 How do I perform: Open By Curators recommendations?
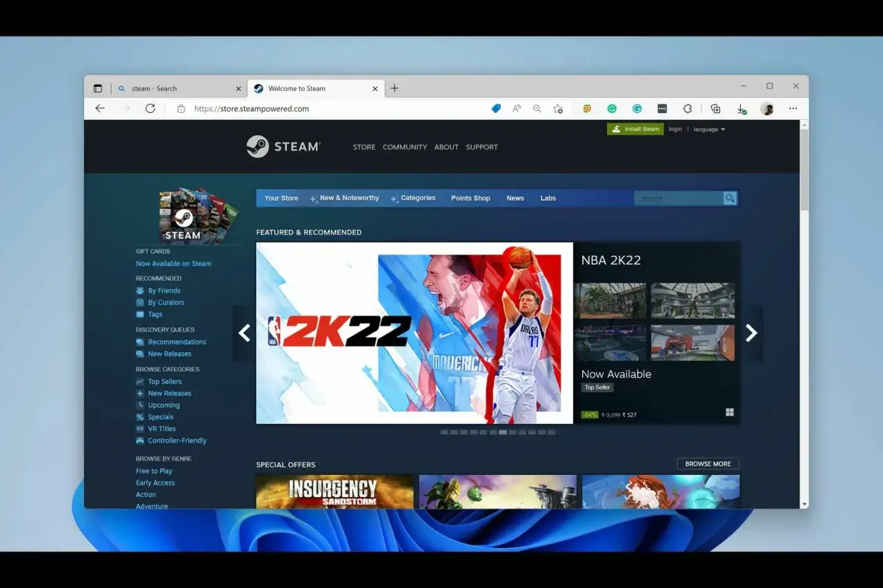[x=166, y=303]
